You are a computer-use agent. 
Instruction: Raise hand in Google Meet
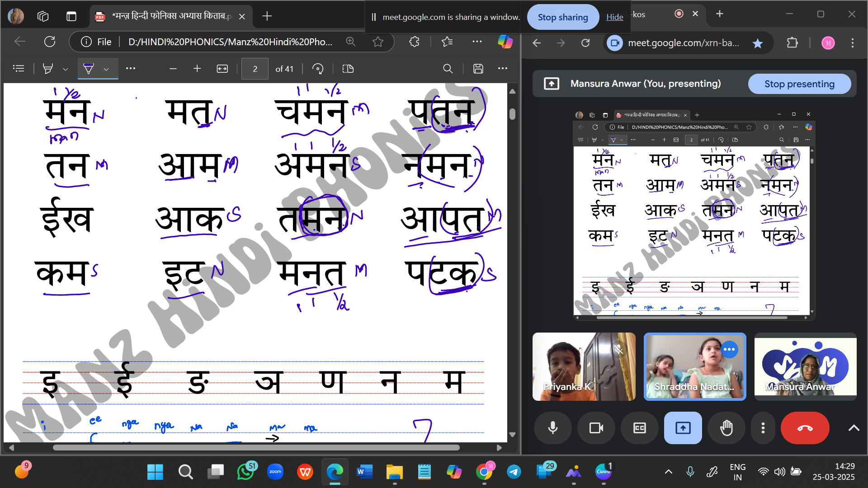tap(726, 427)
